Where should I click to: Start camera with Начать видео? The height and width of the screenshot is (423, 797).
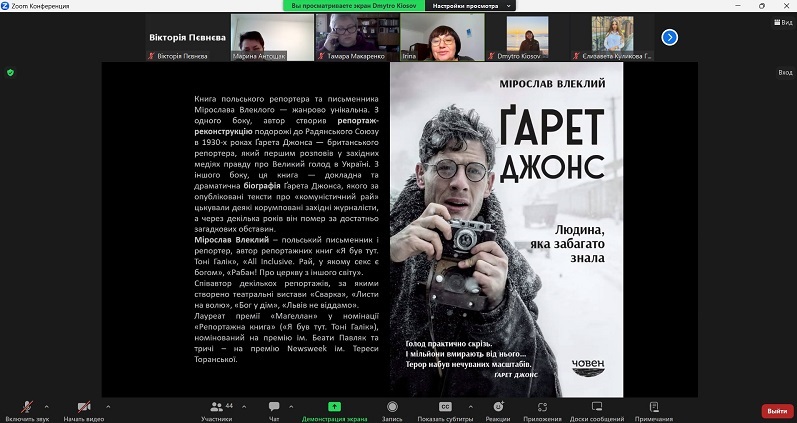coord(84,411)
